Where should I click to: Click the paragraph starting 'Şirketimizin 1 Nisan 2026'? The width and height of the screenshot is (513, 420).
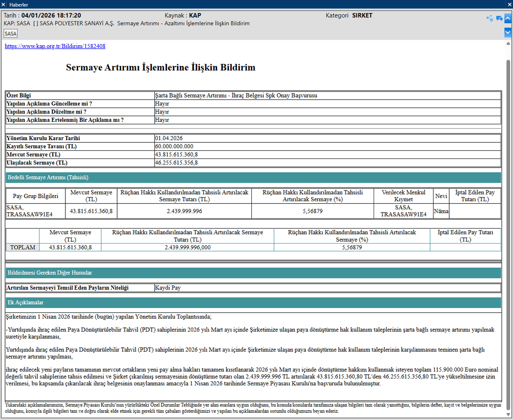point(109,317)
